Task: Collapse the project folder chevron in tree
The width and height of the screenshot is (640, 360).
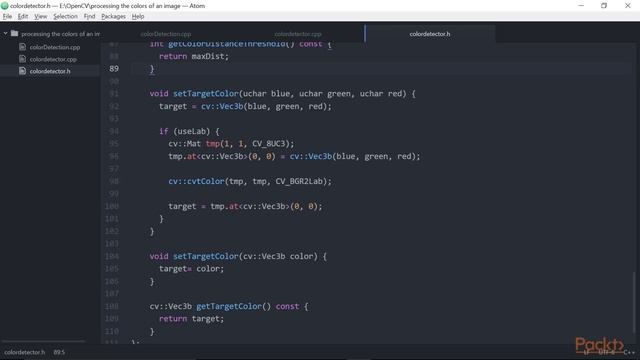Action: pos(5,33)
